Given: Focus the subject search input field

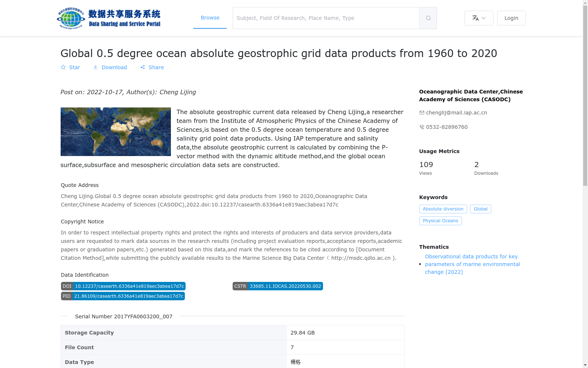Looking at the screenshot, I should click(326, 18).
